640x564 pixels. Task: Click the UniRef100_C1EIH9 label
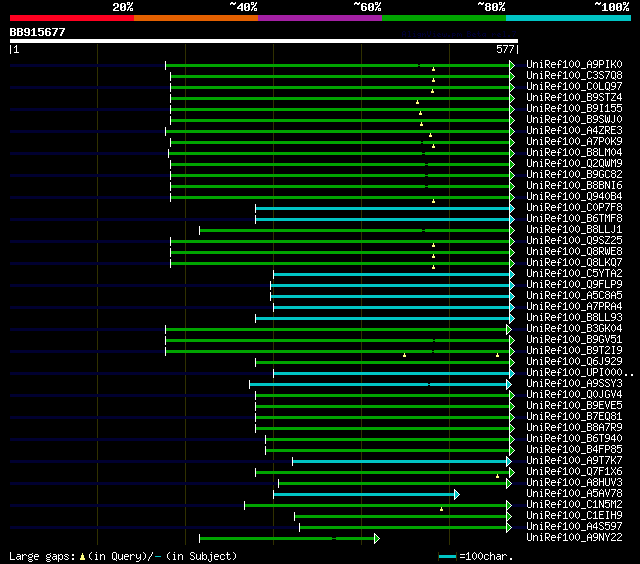(x=574, y=516)
